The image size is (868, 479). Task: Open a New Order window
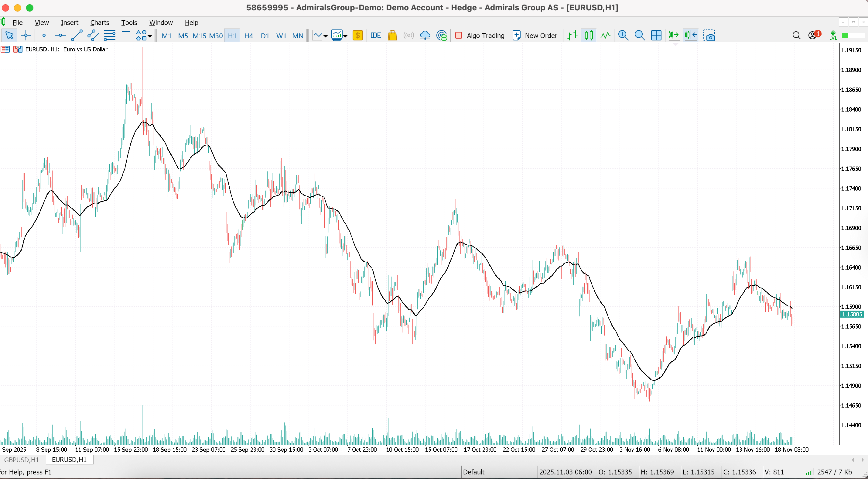(x=535, y=36)
